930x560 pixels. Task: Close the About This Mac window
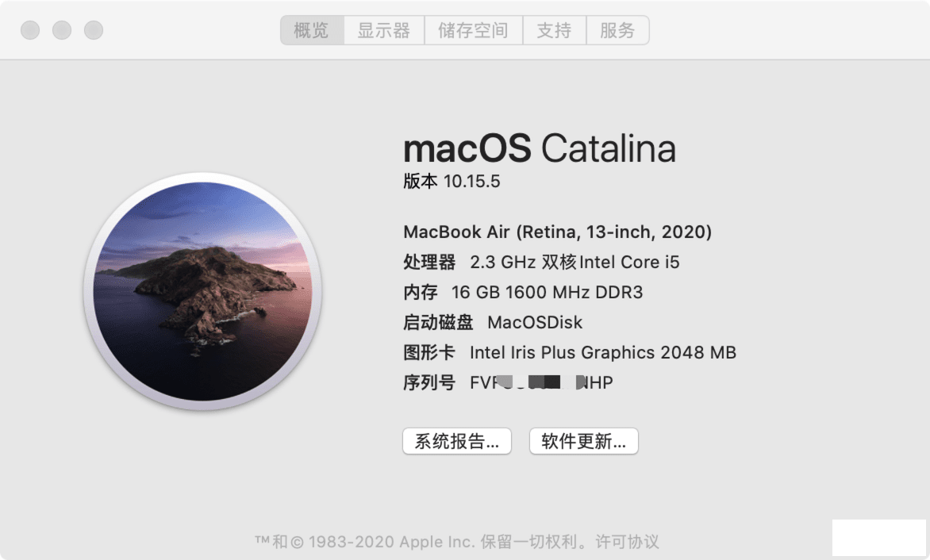(30, 30)
